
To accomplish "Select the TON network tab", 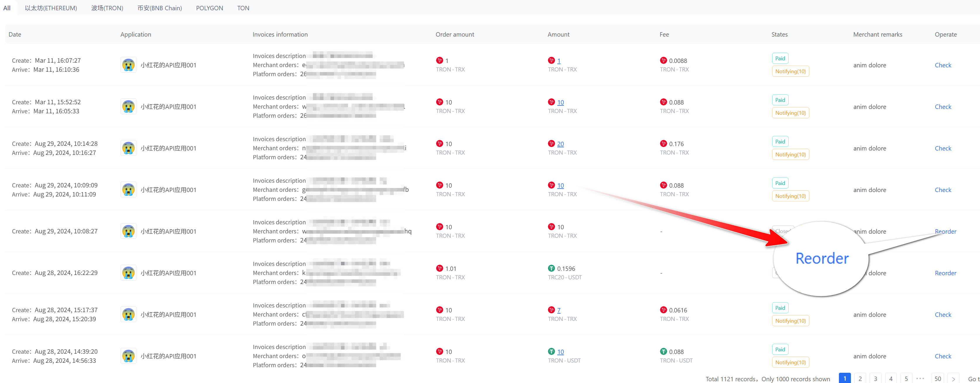I will tap(243, 8).
